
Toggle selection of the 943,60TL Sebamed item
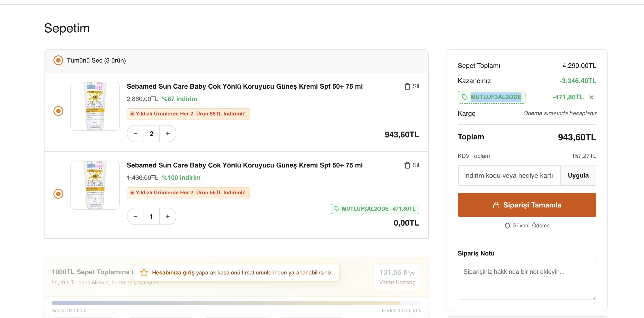[x=58, y=111]
